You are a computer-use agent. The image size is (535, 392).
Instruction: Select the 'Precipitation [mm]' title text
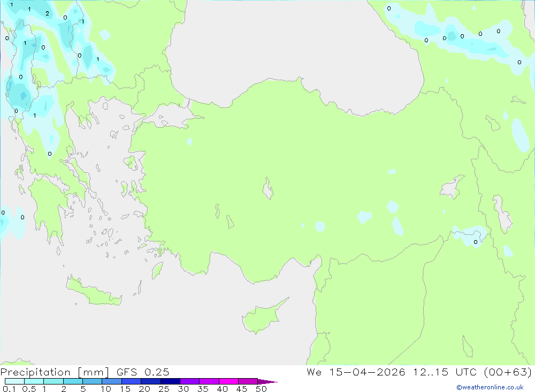point(55,372)
